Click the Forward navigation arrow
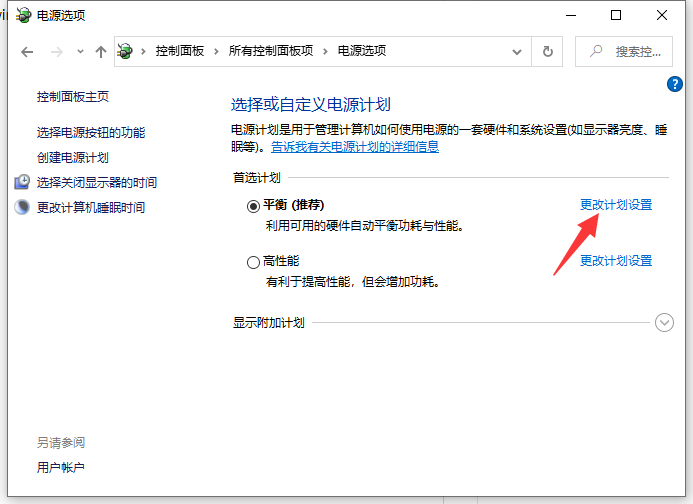 point(57,52)
